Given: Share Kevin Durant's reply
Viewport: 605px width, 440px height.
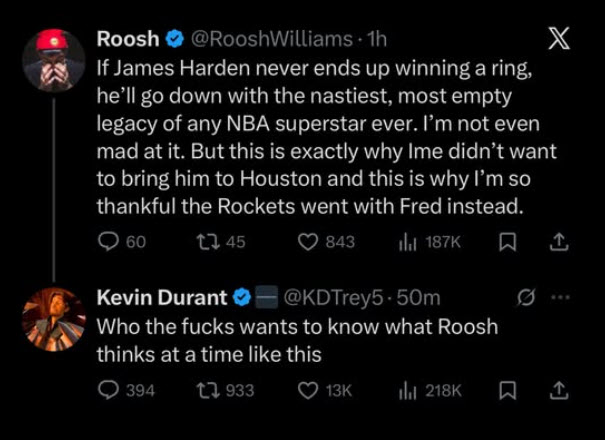Looking at the screenshot, I should [560, 390].
